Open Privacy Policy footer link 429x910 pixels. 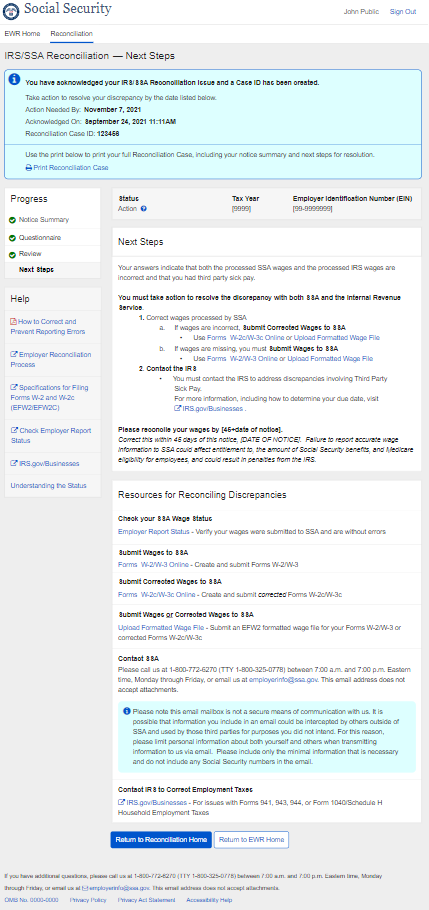[88, 900]
